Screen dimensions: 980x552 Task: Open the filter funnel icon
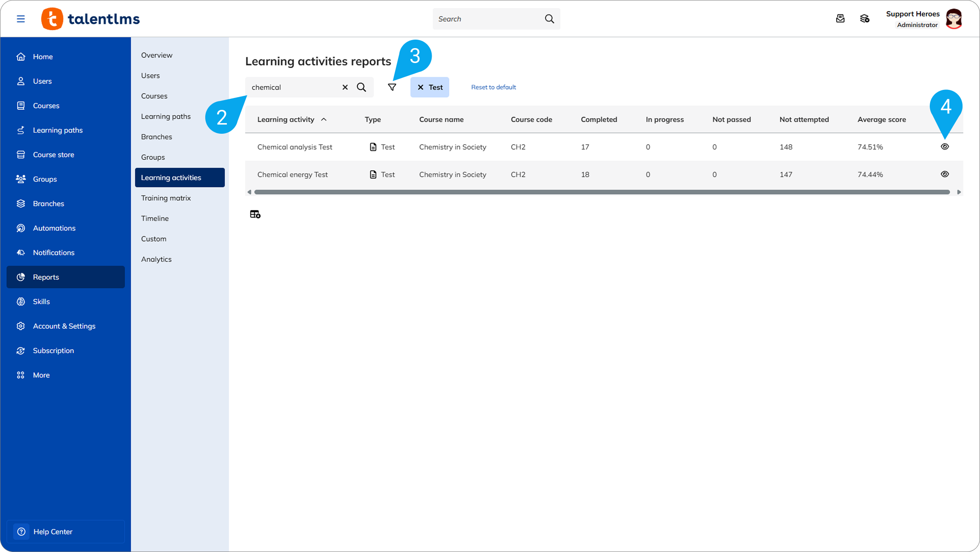pos(392,87)
